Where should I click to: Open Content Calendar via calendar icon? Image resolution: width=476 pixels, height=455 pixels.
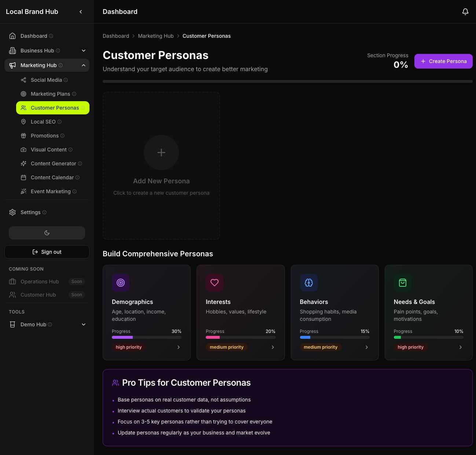click(x=23, y=177)
